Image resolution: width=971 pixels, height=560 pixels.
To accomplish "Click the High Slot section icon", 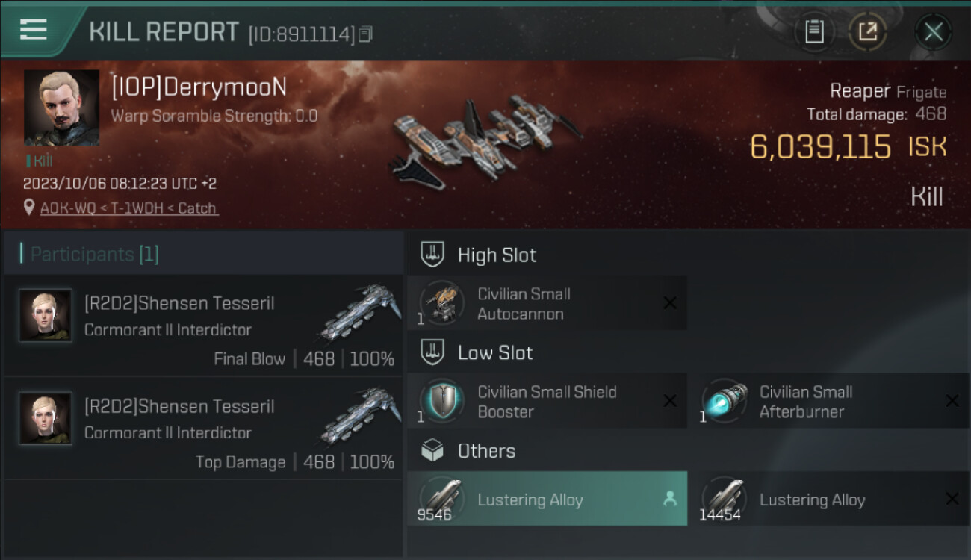I will pos(432,254).
